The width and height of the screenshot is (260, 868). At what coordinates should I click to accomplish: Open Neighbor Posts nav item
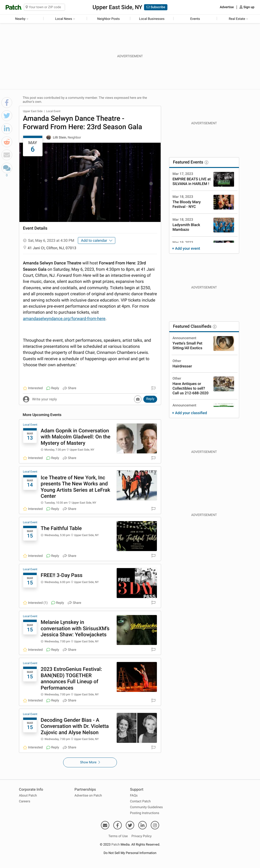108,19
